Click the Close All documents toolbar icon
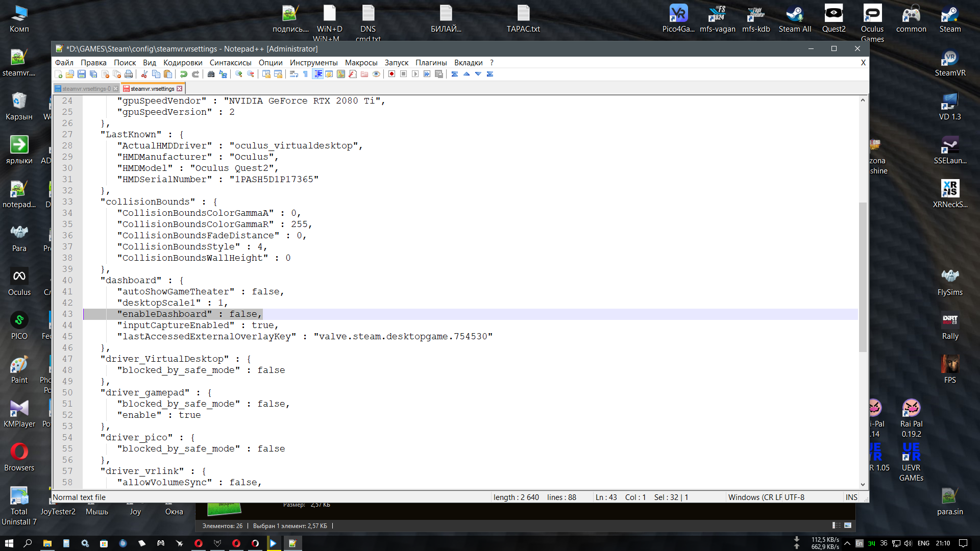The height and width of the screenshot is (551, 980). 117,74
